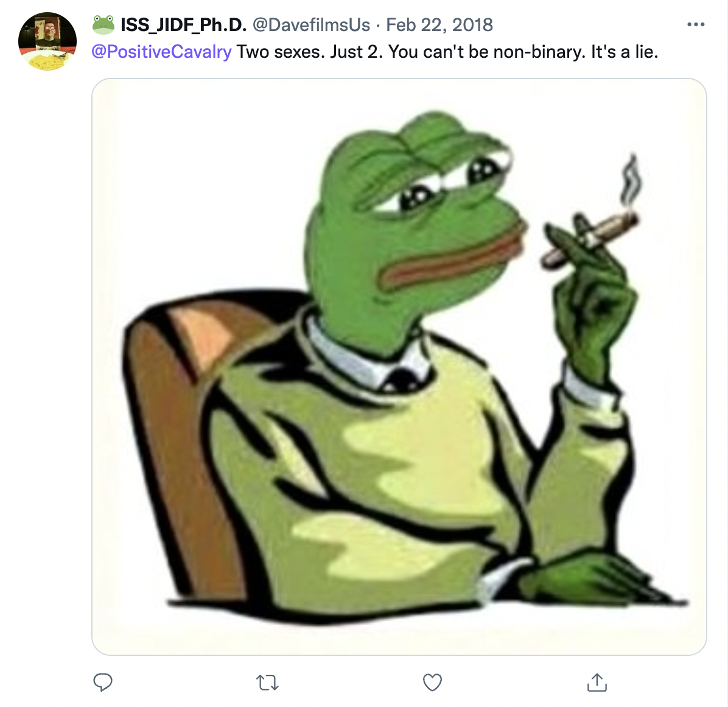The height and width of the screenshot is (707, 728).
Task: Click the frog emoji beside display name
Action: click(103, 24)
